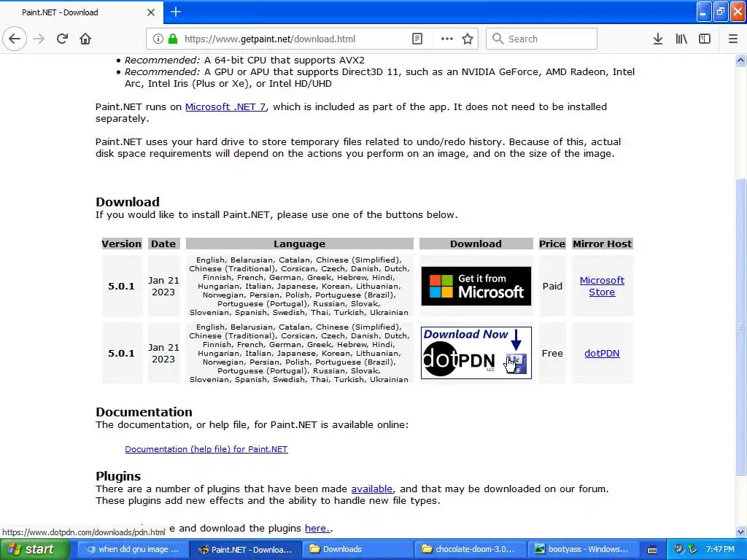Image resolution: width=747 pixels, height=560 pixels.
Task: Focus the Search box in toolbar
Action: tap(541, 39)
